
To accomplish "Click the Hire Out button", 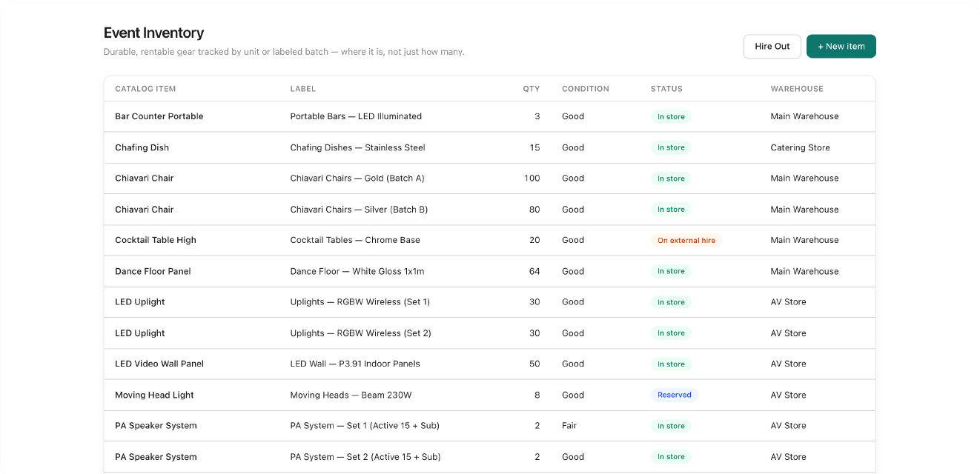I will click(772, 46).
